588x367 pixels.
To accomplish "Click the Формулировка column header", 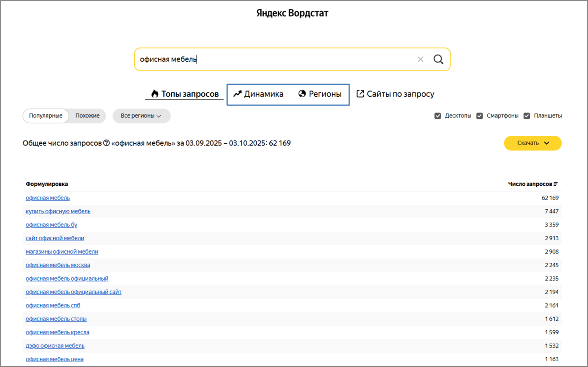I will (x=47, y=184).
